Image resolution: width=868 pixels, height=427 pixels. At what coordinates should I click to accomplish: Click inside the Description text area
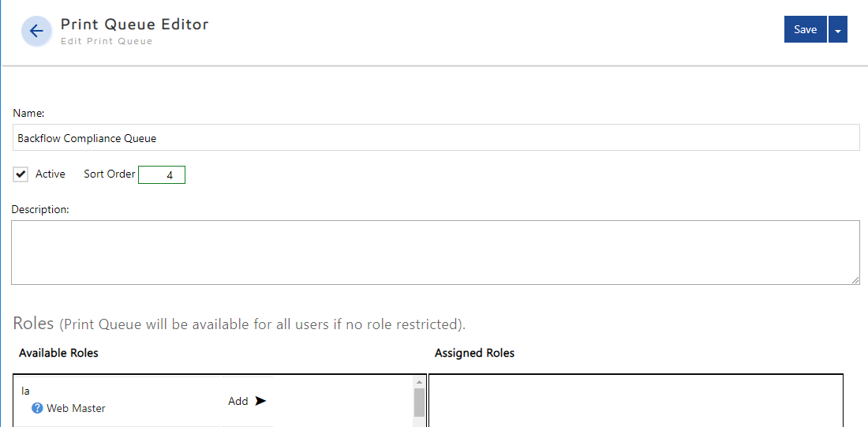click(x=434, y=252)
